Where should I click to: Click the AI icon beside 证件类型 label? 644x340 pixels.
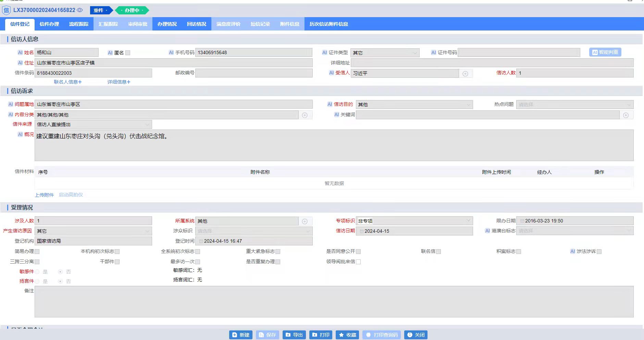[x=324, y=52]
